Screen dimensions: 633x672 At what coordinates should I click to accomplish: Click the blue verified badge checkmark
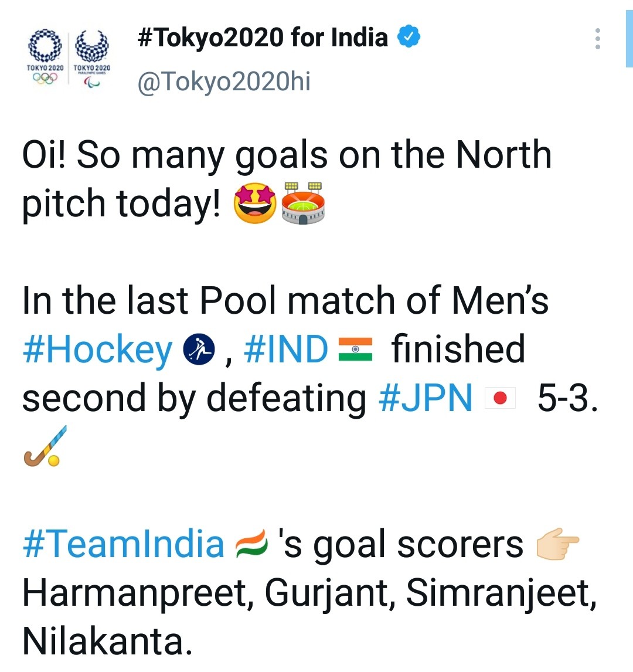(409, 38)
